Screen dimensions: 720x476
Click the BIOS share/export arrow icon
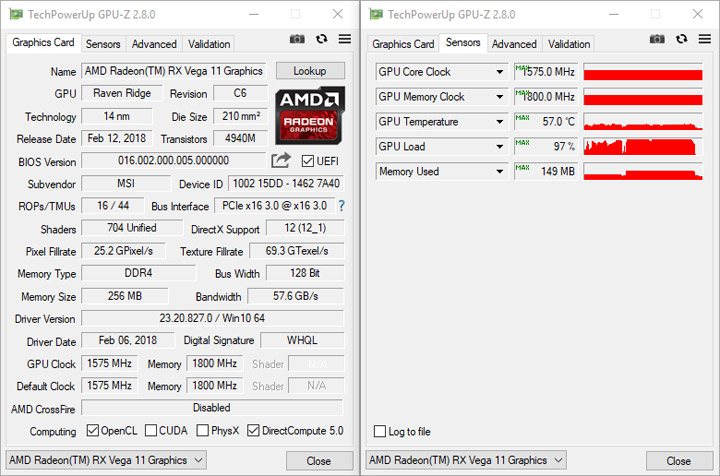(281, 160)
